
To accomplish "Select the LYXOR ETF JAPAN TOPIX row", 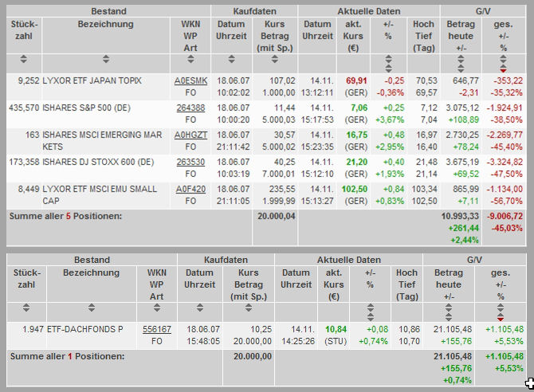I will [266, 87].
